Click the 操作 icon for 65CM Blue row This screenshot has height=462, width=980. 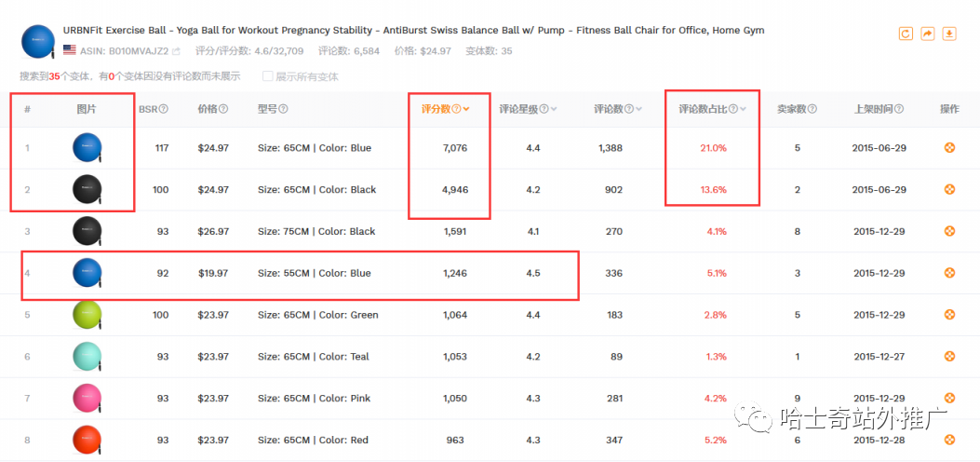coord(949,148)
